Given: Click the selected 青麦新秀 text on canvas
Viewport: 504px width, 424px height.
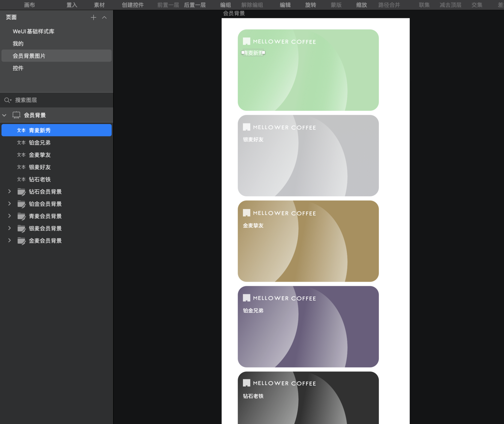Looking at the screenshot, I should (253, 53).
